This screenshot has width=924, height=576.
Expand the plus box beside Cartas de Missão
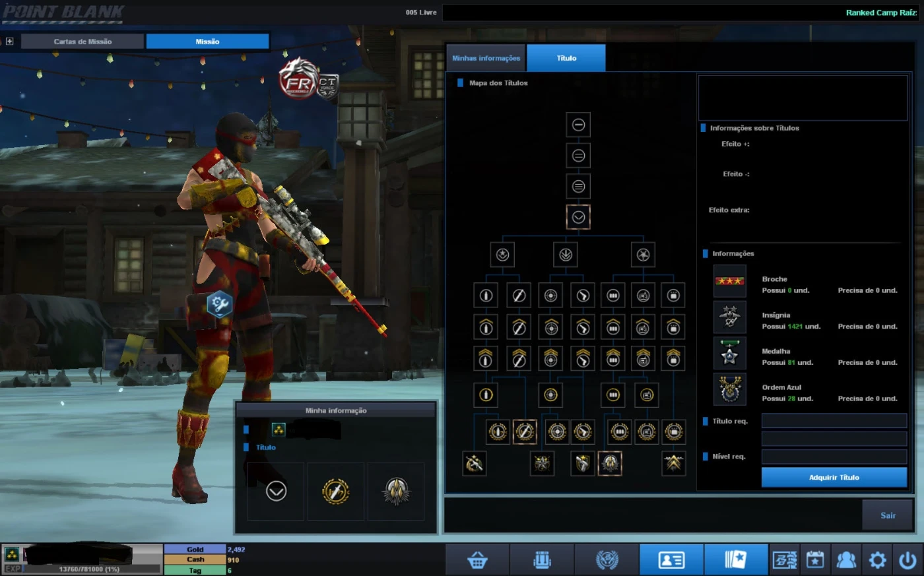[x=9, y=41]
